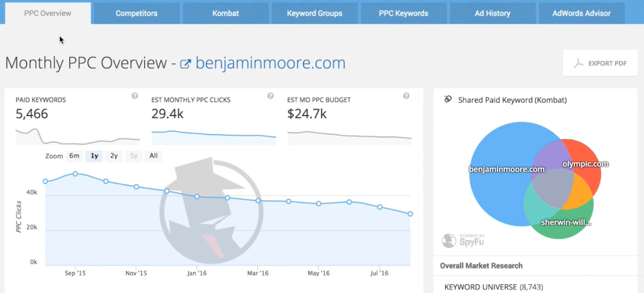644x293 pixels.
Task: Click the Export PDF button
Action: (x=600, y=63)
